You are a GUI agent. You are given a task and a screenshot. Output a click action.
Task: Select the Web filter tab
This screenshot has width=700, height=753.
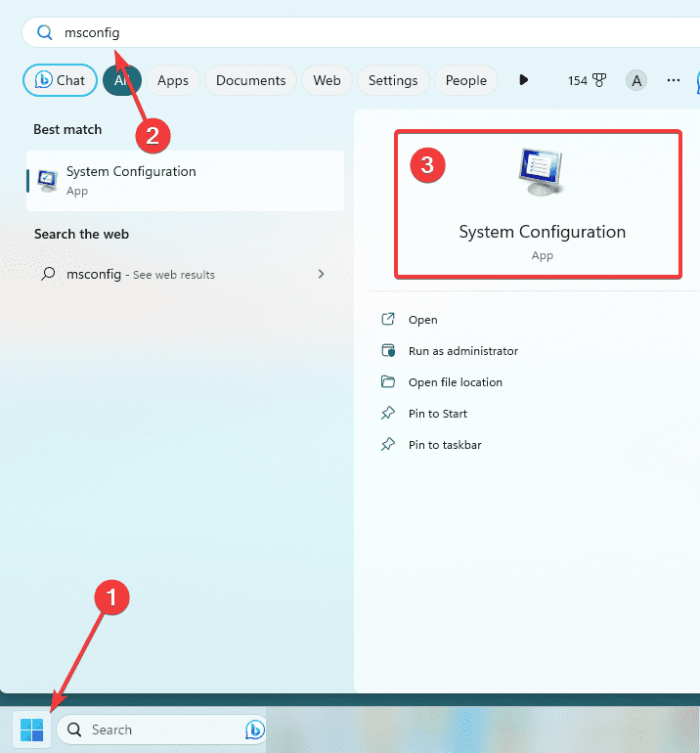[327, 80]
